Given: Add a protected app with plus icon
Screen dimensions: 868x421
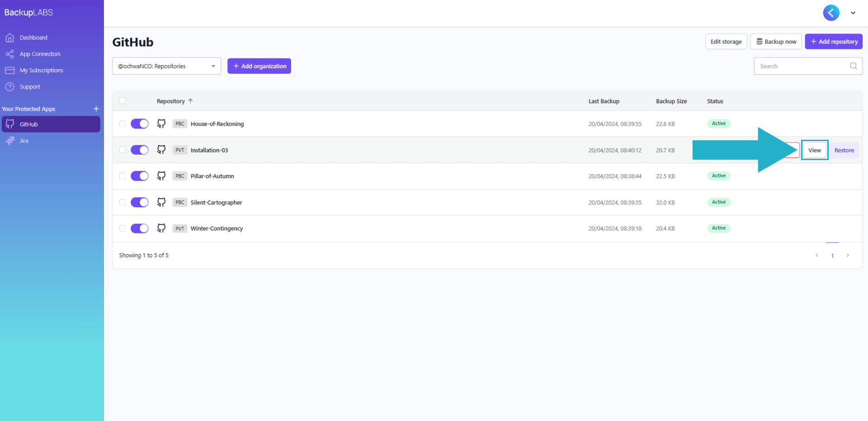Looking at the screenshot, I should (x=96, y=109).
